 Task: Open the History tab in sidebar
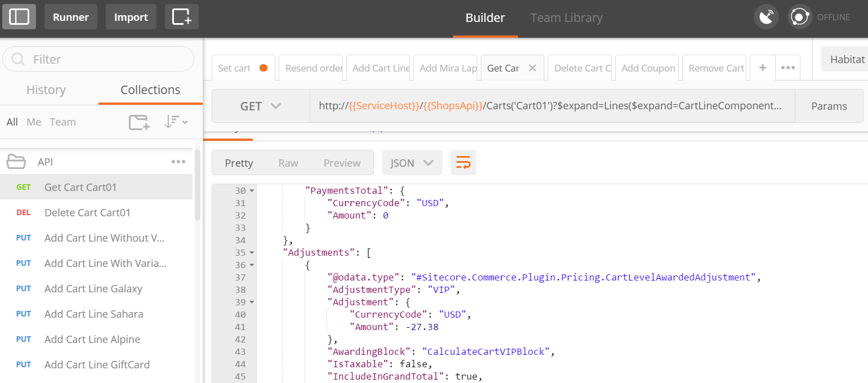[x=46, y=90]
